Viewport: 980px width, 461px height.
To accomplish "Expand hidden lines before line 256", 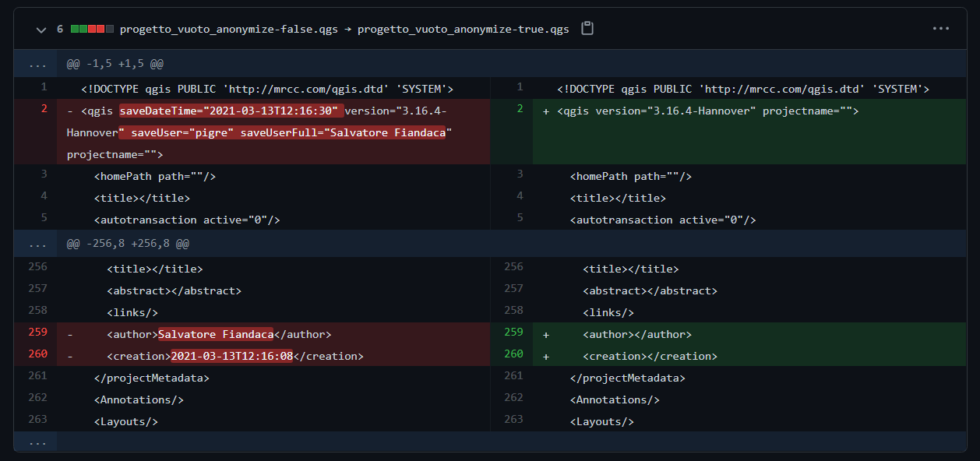I will point(37,244).
